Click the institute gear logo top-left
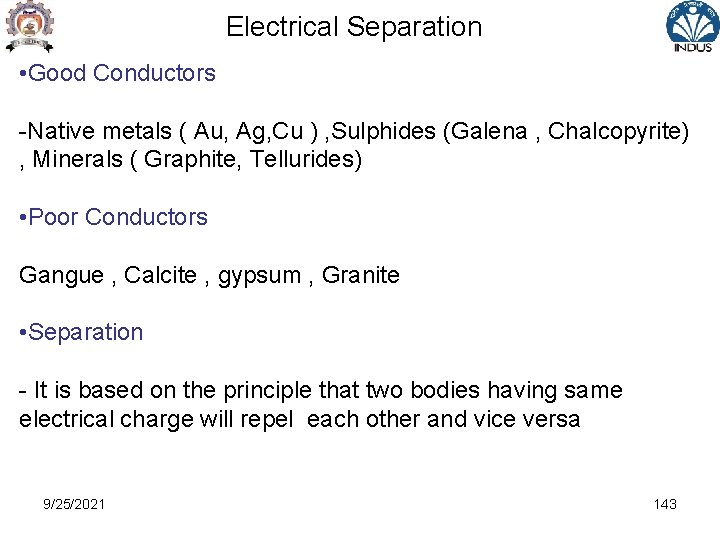 point(29,26)
